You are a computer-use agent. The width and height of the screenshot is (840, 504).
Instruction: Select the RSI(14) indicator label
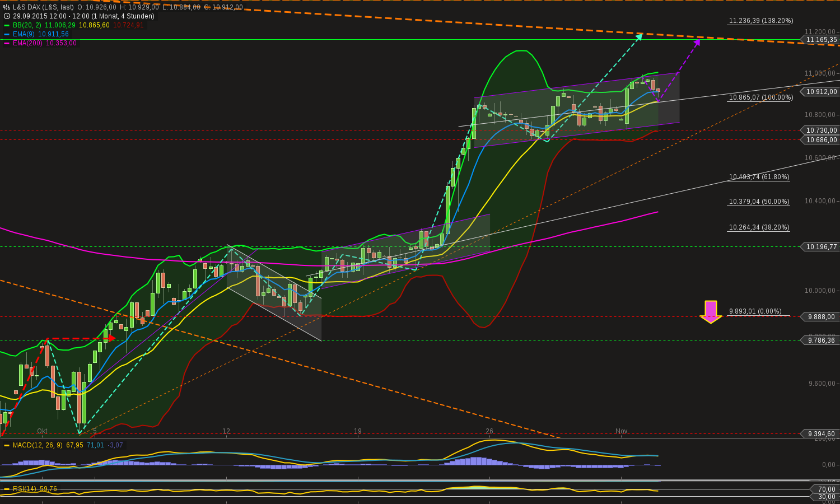pos(25,489)
